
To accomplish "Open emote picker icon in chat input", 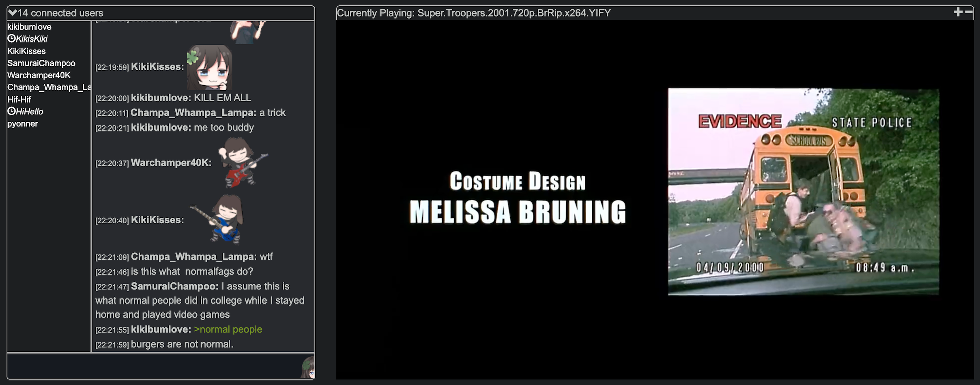I will pos(308,367).
